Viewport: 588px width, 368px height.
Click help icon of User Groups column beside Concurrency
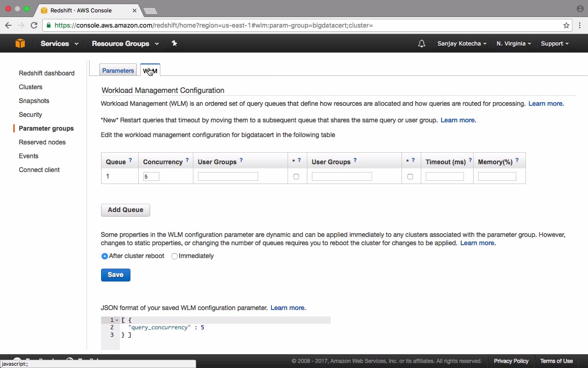pos(241,160)
